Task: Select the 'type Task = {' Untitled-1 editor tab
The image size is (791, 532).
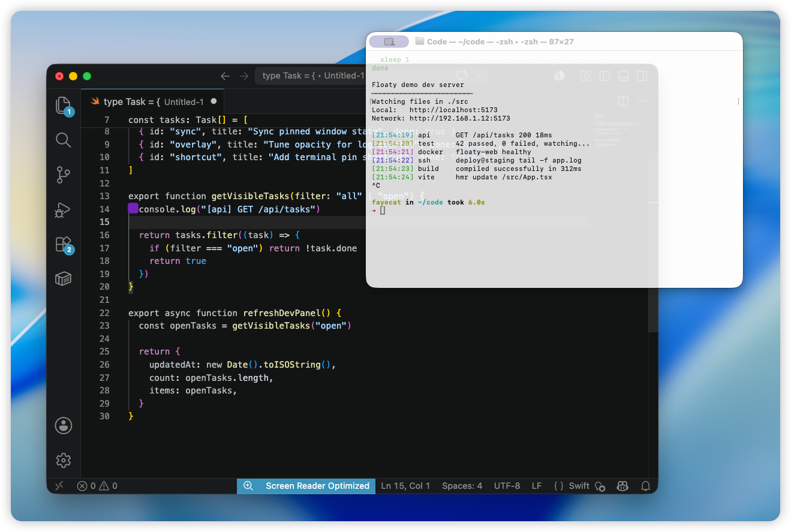Action: pyautogui.click(x=154, y=101)
